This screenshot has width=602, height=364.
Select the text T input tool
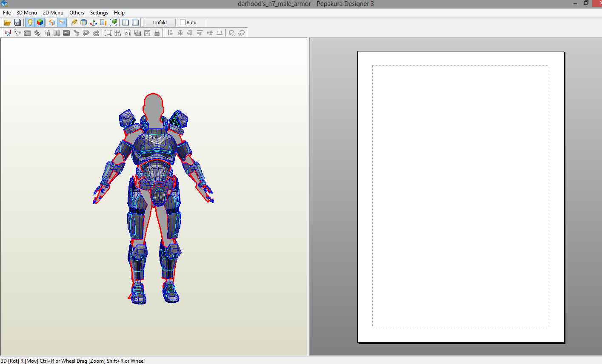click(57, 33)
